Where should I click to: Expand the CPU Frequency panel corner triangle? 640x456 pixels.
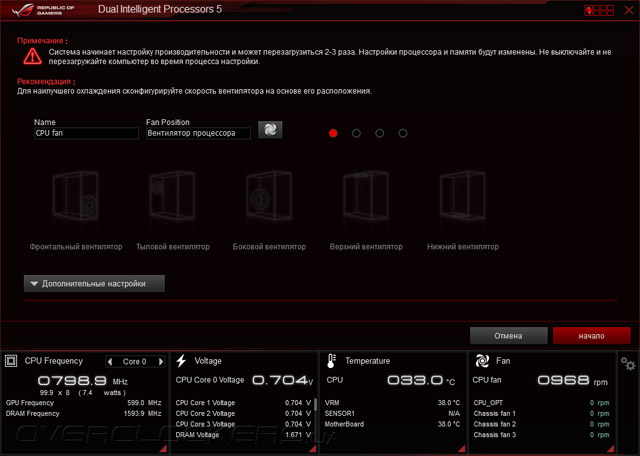click(x=163, y=449)
